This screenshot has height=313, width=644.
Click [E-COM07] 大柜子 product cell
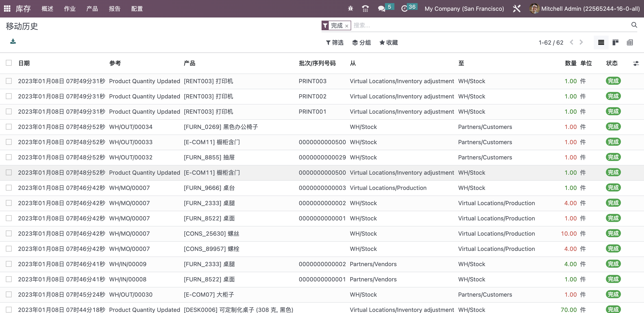click(209, 294)
